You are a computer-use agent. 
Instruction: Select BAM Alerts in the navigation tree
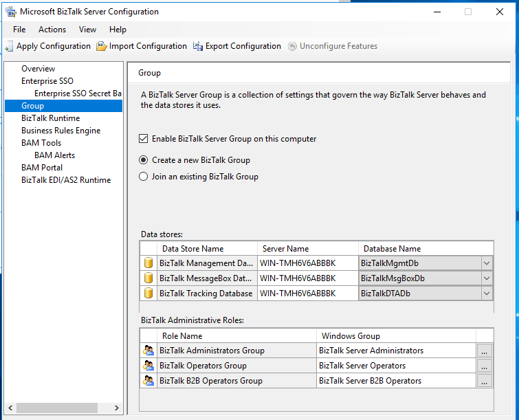54,155
